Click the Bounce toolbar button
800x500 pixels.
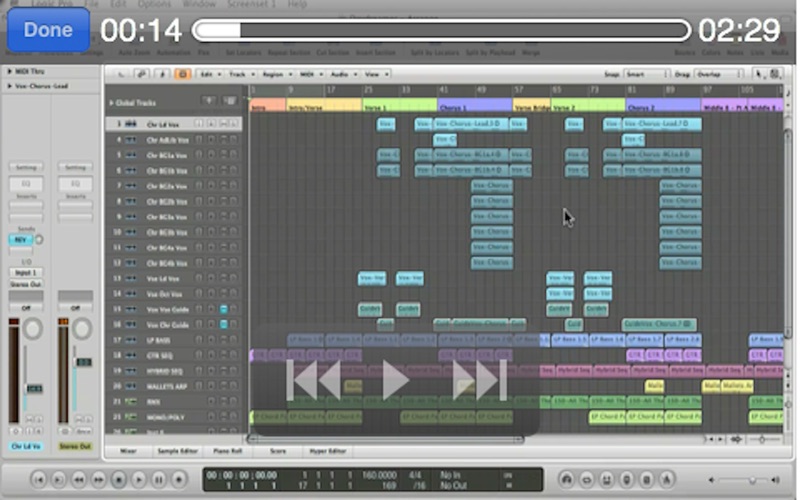(x=684, y=53)
